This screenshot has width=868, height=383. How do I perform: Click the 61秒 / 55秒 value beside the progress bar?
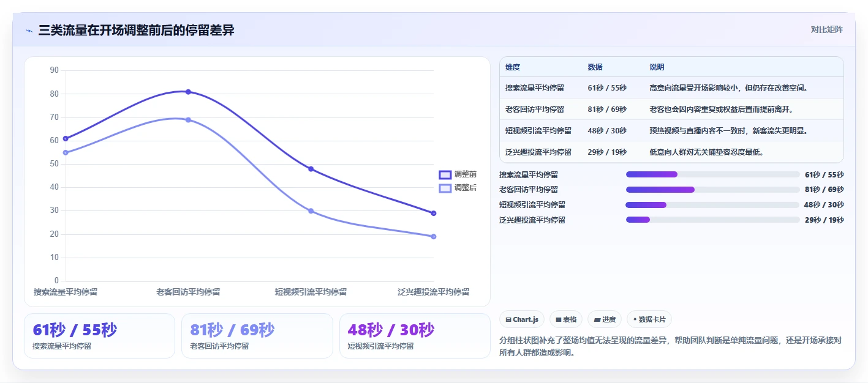(824, 175)
